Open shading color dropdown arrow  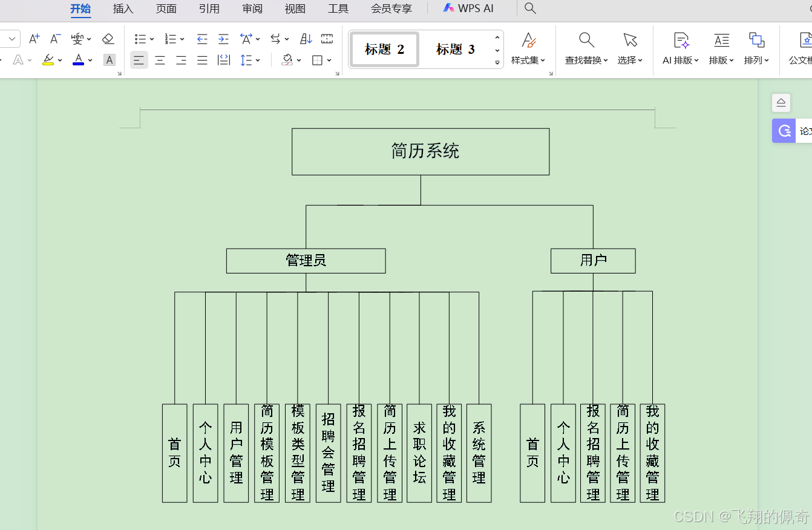click(x=299, y=61)
